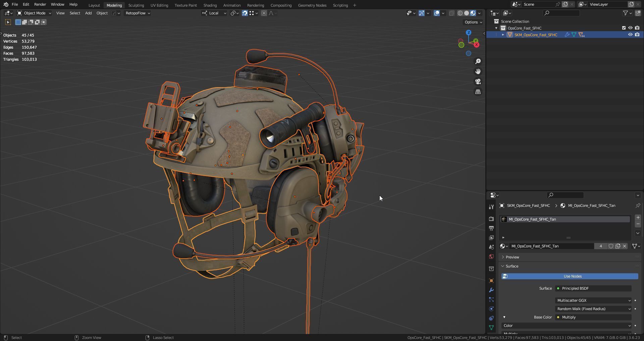Collapse the OpsCore_Fast_SFHC collection
644x341 pixels.
496,28
